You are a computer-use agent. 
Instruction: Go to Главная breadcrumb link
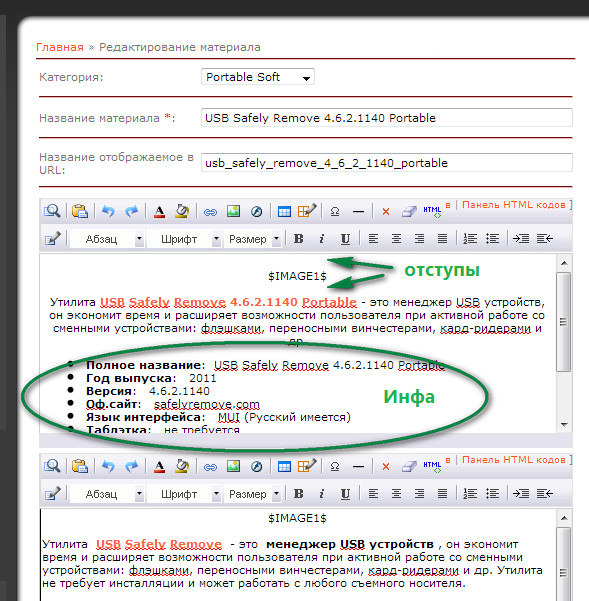(60, 47)
